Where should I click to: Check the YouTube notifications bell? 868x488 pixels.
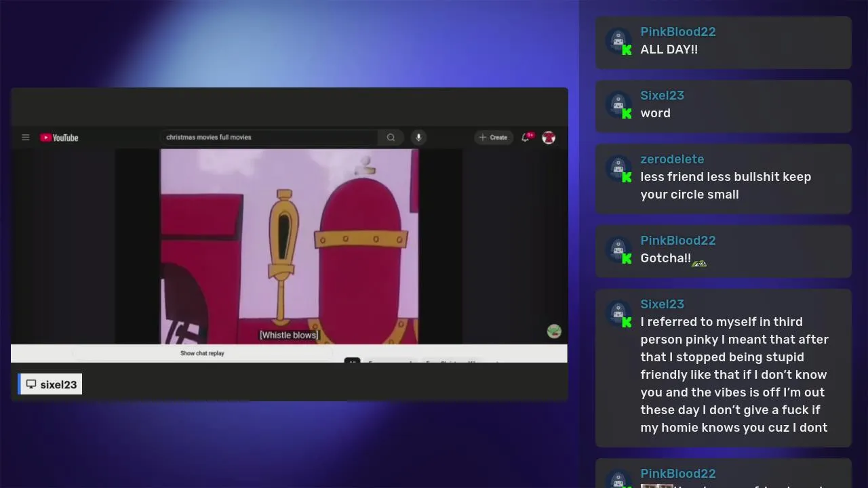click(x=526, y=138)
